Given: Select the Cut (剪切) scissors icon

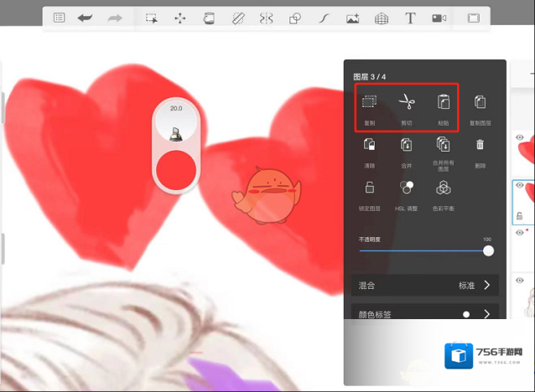Looking at the screenshot, I should tap(406, 103).
